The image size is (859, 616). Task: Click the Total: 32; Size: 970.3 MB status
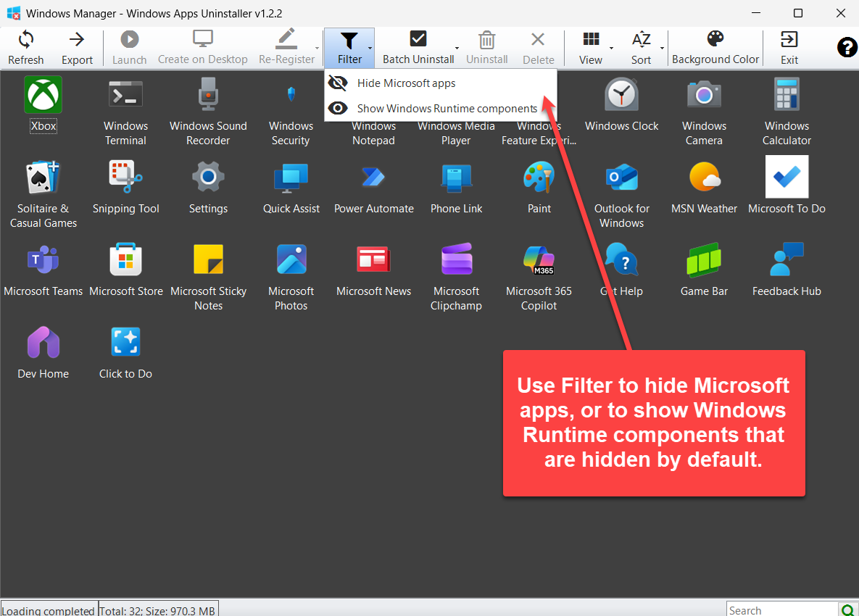tap(158, 610)
